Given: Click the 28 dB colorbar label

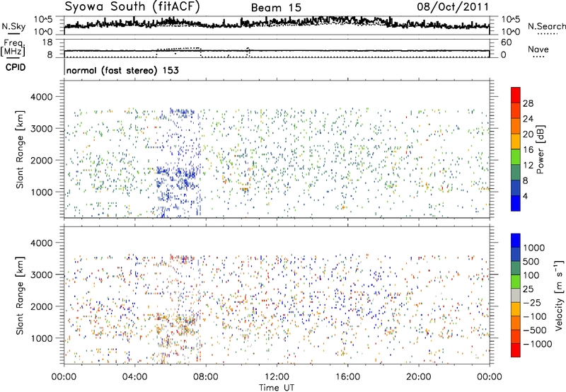Looking at the screenshot, I should pos(528,103).
